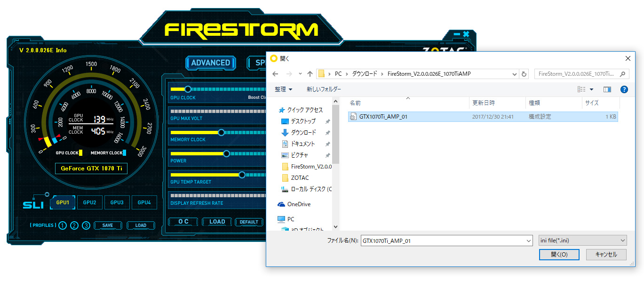Go up one folder level
This screenshot has height=281, width=644.
[x=310, y=74]
